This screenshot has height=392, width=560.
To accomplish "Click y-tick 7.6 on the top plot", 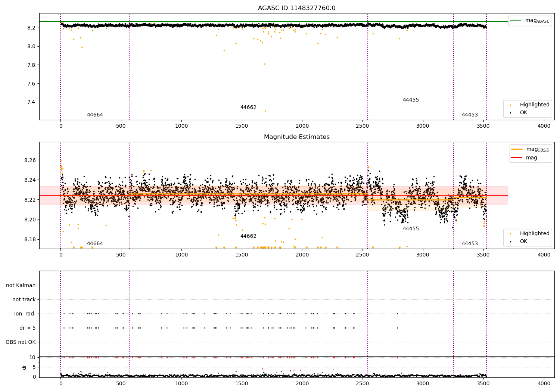I will 31,84.
